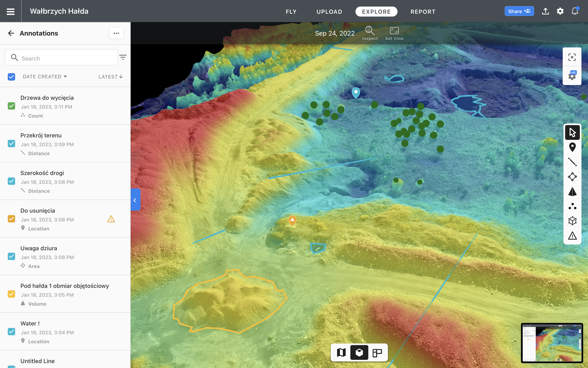588x368 pixels.
Task: Toggle Water ! checkbox
Action: point(11,332)
